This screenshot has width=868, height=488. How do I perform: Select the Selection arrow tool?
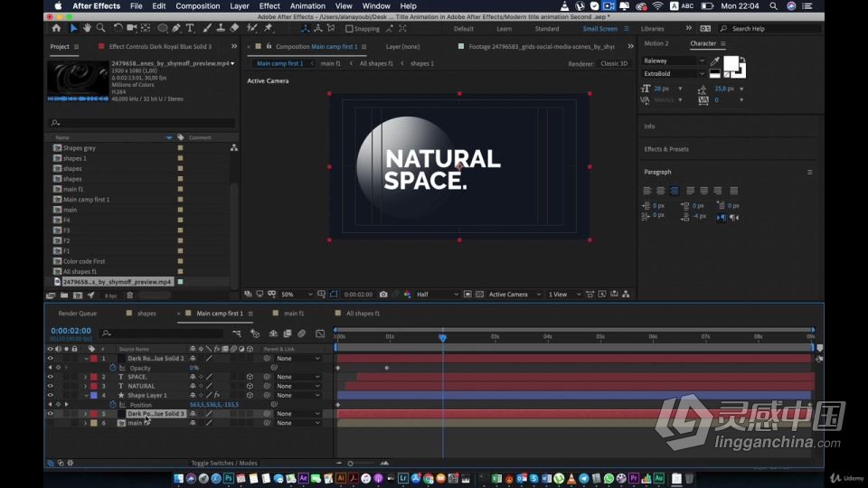pos(73,28)
